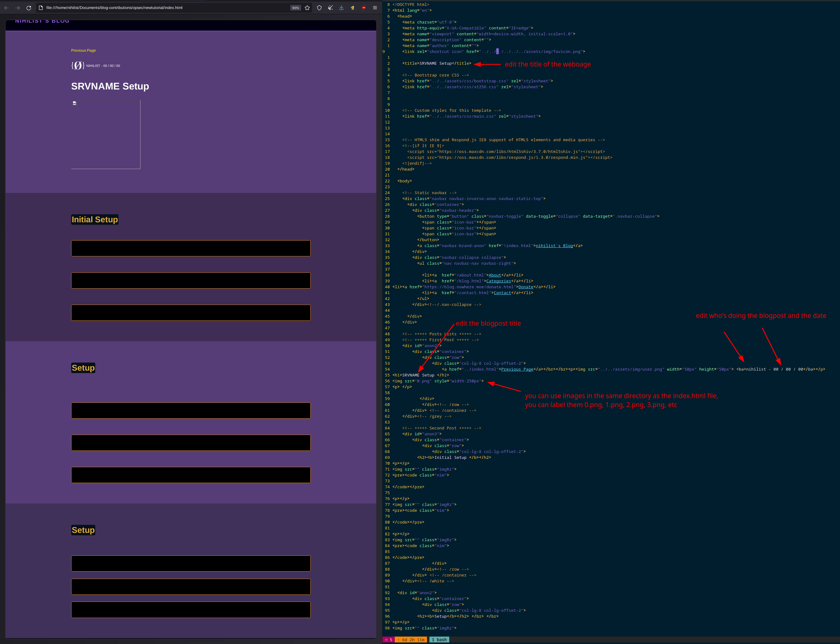Click nihilist`s Blog link in the editor code
This screenshot has height=644, width=840.
[x=554, y=246]
